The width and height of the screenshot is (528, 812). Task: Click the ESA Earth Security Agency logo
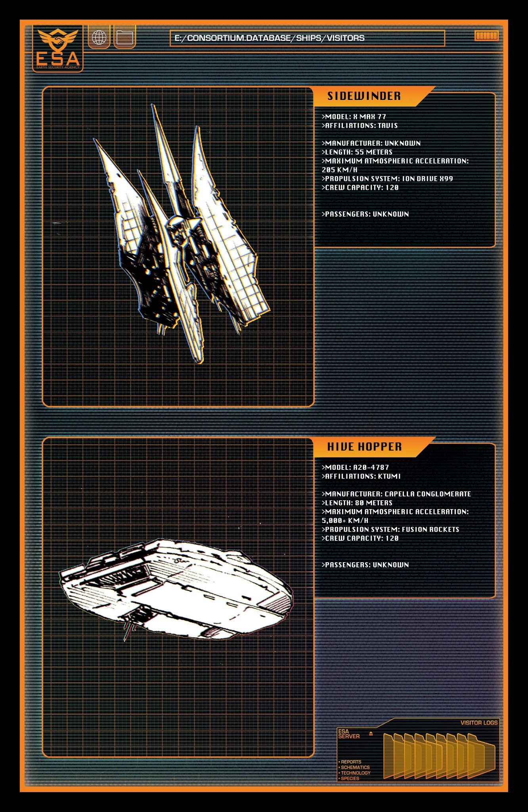click(x=58, y=48)
